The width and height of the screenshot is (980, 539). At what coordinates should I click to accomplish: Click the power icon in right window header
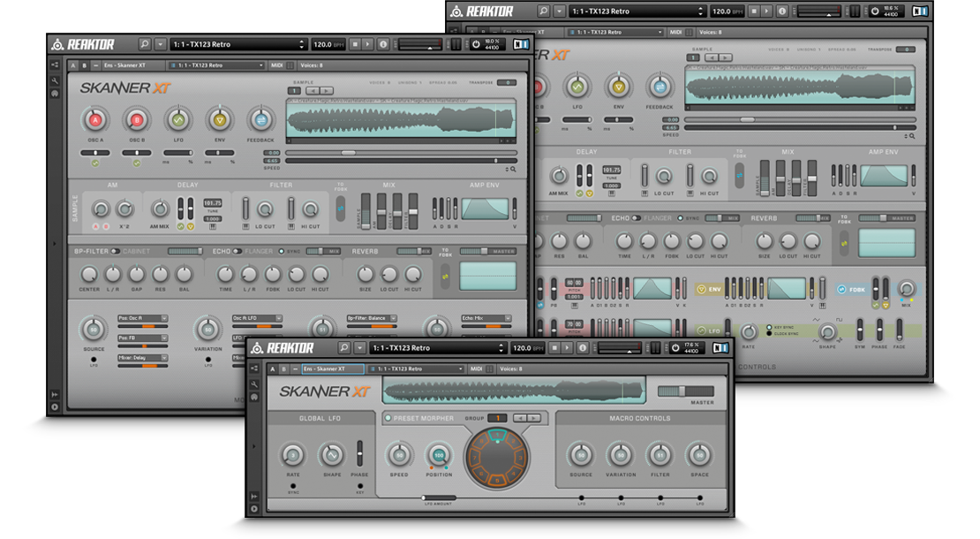pos(874,11)
